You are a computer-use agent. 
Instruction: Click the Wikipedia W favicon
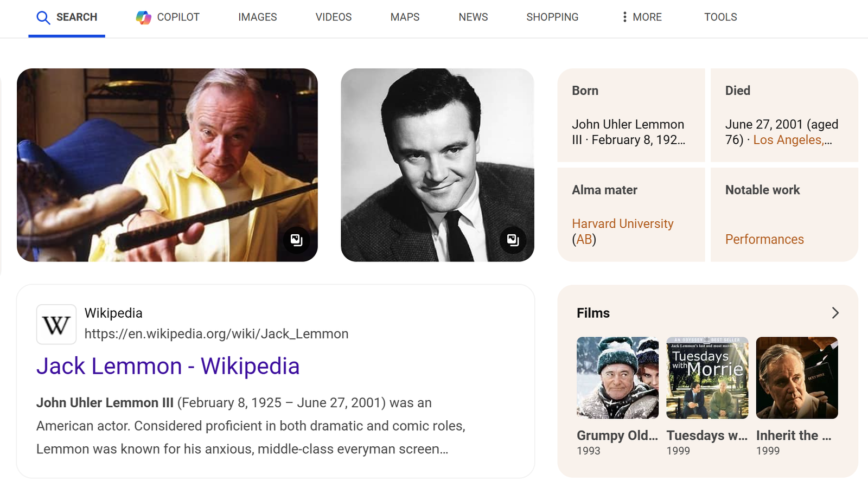pos(56,324)
